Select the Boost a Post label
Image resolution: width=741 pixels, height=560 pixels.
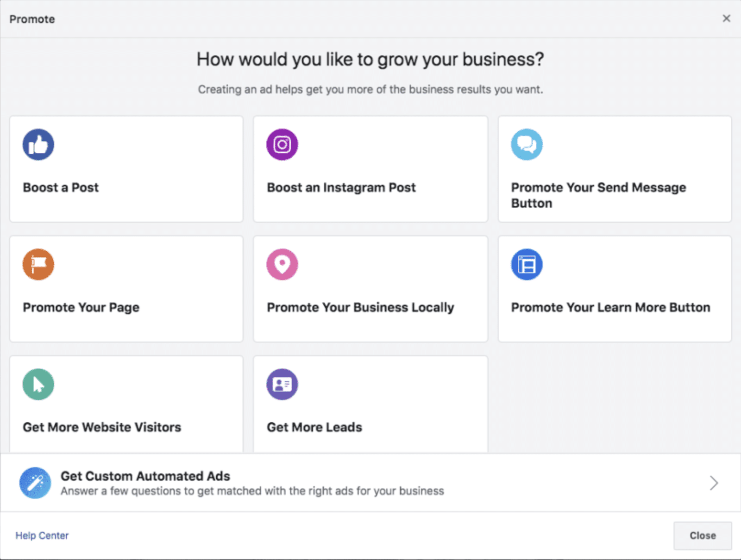[x=61, y=187]
